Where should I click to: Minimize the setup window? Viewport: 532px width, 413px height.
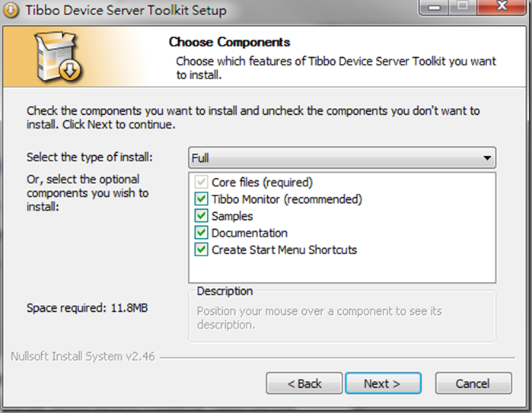pyautogui.click(x=435, y=7)
